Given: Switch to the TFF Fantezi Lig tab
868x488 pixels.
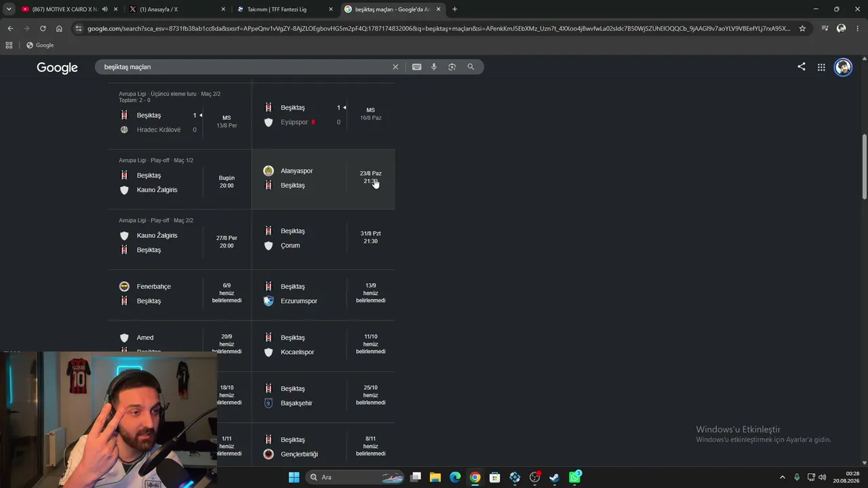Looking at the screenshot, I should (x=286, y=9).
